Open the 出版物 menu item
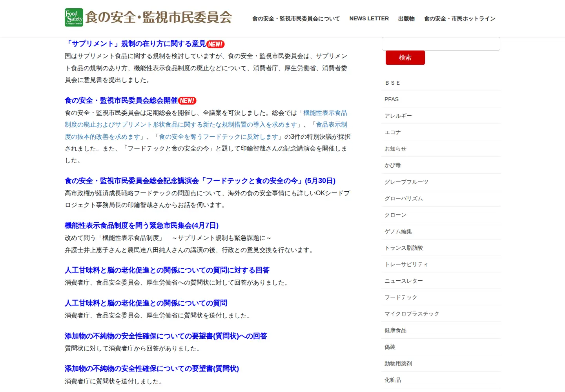The height and width of the screenshot is (392, 565). point(406,18)
